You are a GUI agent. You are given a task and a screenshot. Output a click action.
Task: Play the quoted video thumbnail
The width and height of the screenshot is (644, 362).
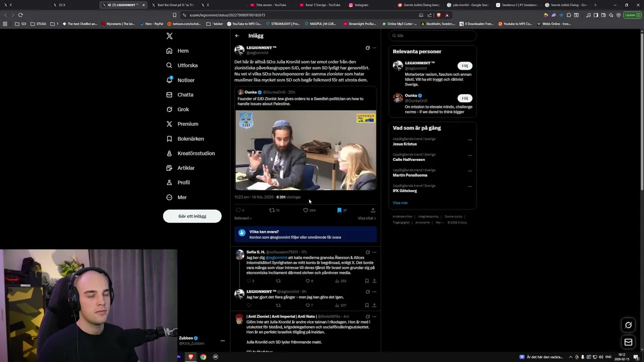(x=306, y=150)
